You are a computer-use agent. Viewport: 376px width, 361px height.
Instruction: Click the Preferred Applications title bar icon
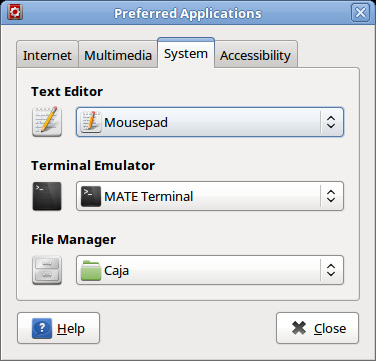[x=15, y=12]
